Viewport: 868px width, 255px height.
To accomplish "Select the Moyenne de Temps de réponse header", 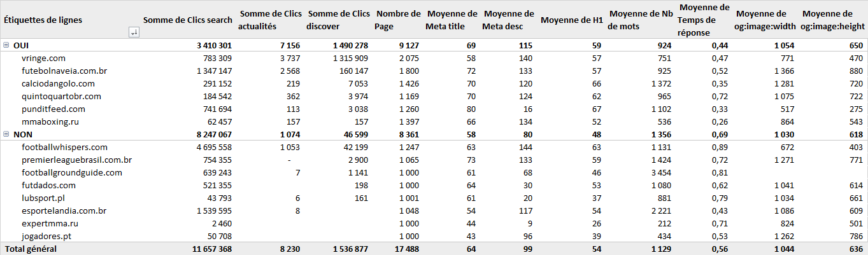I will [x=704, y=20].
